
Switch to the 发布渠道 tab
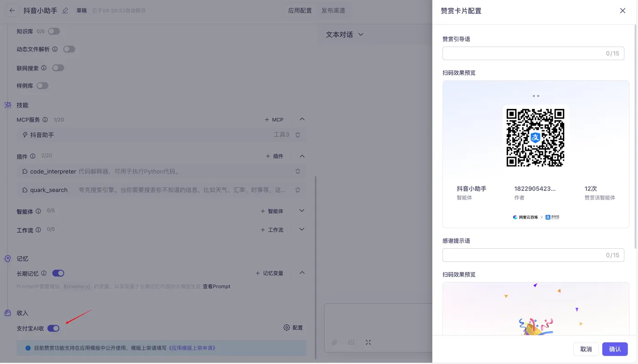click(333, 10)
